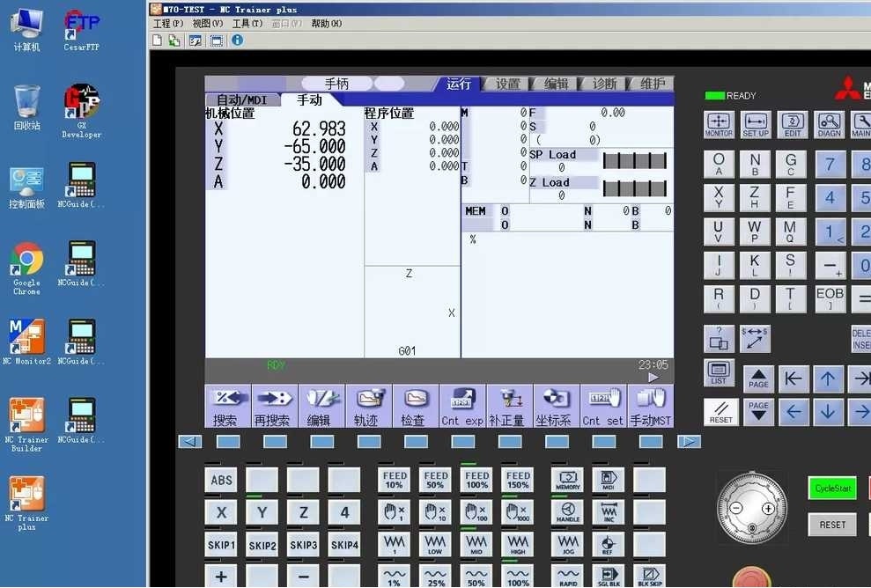Image resolution: width=871 pixels, height=588 pixels.
Task: Open the 工具(T) menu
Action: coord(247,23)
